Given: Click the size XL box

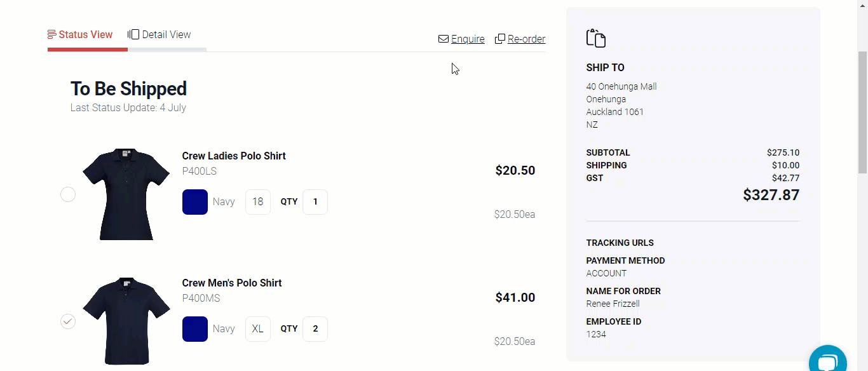Looking at the screenshot, I should click(257, 329).
